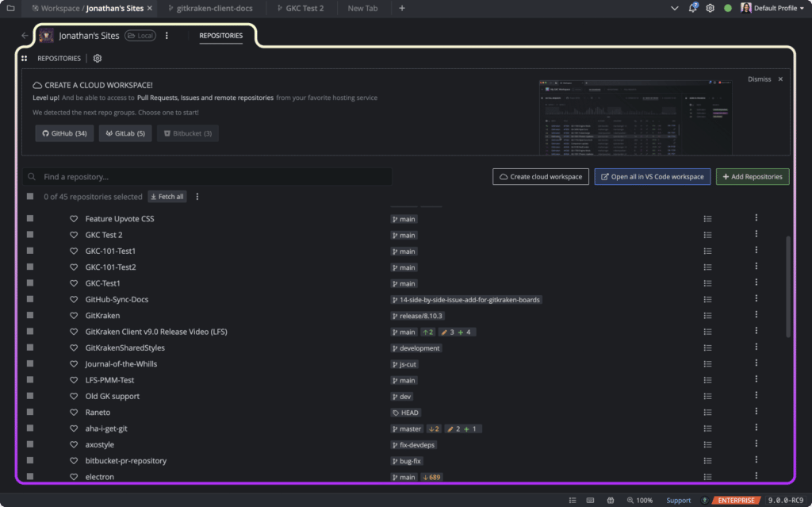Open the folder icon in the tab bar
This screenshot has width=812, height=507.
click(10, 8)
